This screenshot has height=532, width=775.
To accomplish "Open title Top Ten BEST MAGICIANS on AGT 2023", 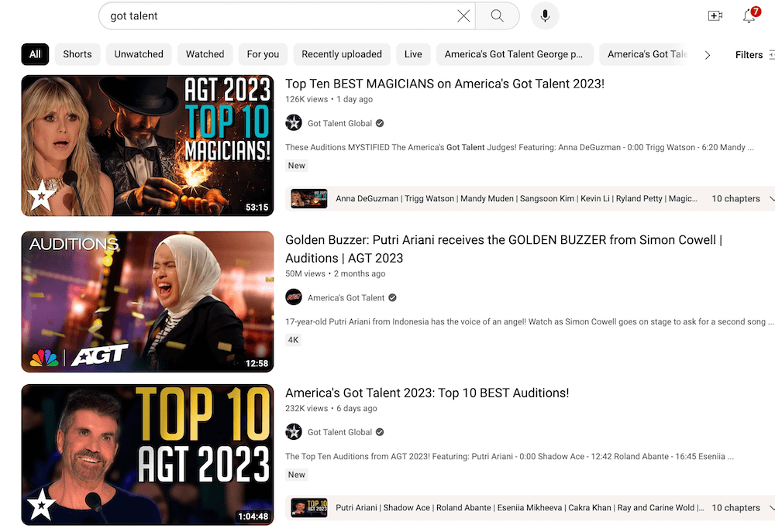I will pyautogui.click(x=445, y=84).
